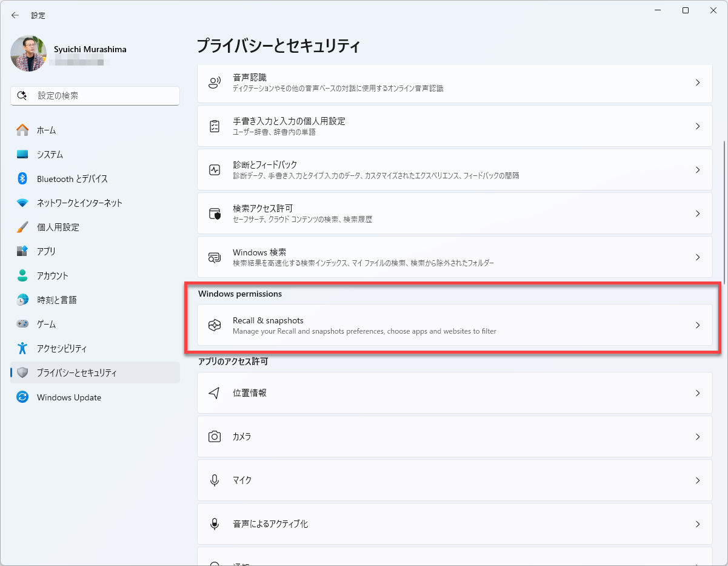Click the Recall & snapshots icon
The width and height of the screenshot is (728, 566).
pos(215,325)
